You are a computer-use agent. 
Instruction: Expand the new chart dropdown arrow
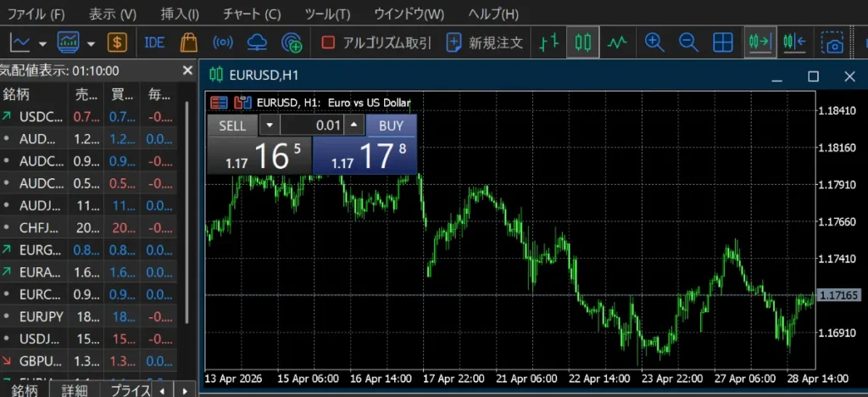point(42,44)
